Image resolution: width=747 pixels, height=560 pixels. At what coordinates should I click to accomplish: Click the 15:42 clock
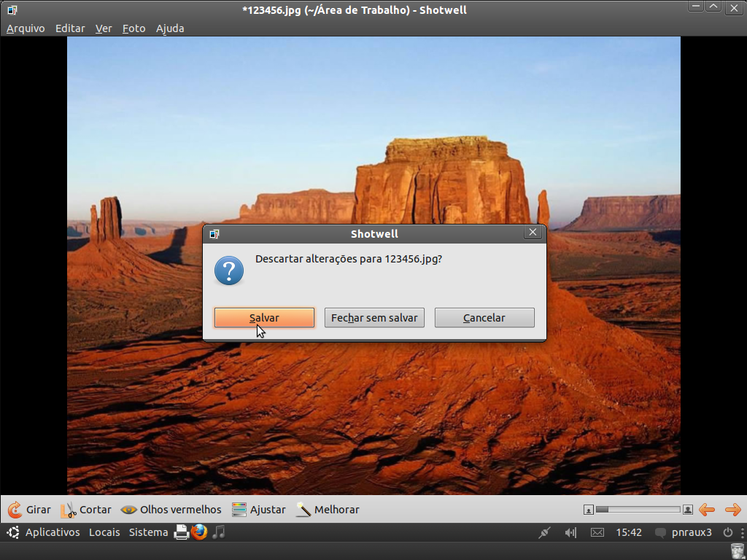click(x=629, y=532)
